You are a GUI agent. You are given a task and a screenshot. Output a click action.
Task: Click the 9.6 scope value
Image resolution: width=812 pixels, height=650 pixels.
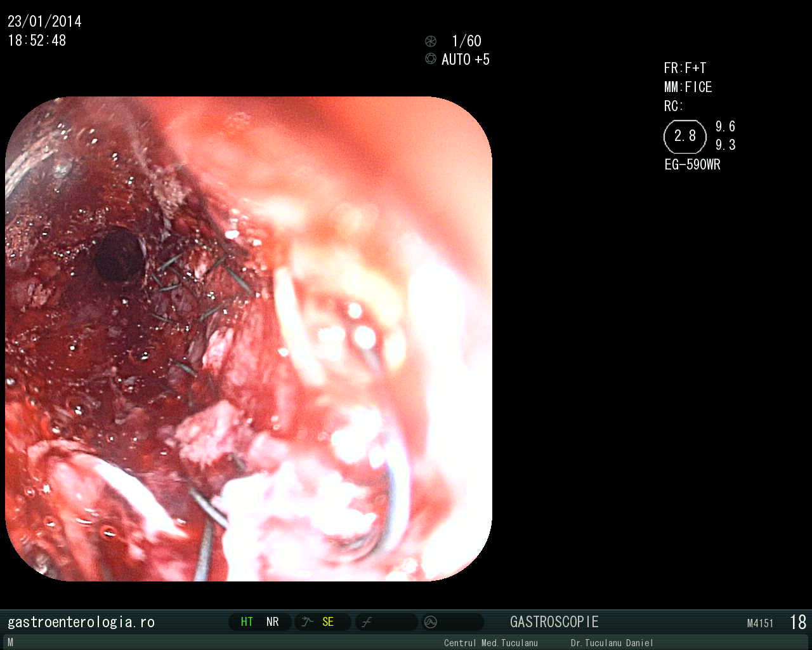coord(726,126)
